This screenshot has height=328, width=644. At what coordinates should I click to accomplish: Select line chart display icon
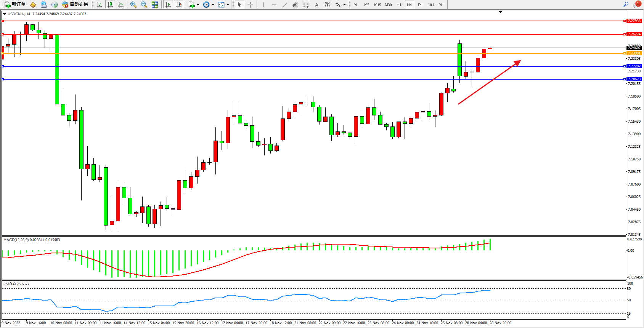(x=121, y=5)
